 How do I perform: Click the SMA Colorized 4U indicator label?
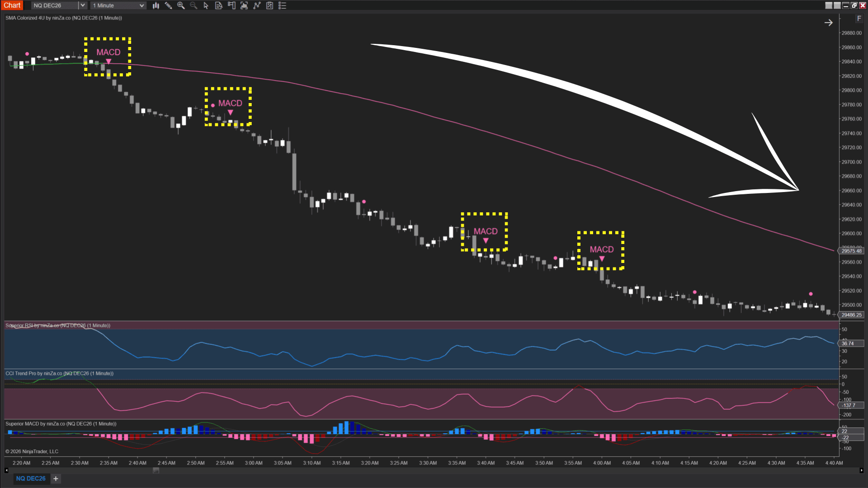(x=64, y=18)
